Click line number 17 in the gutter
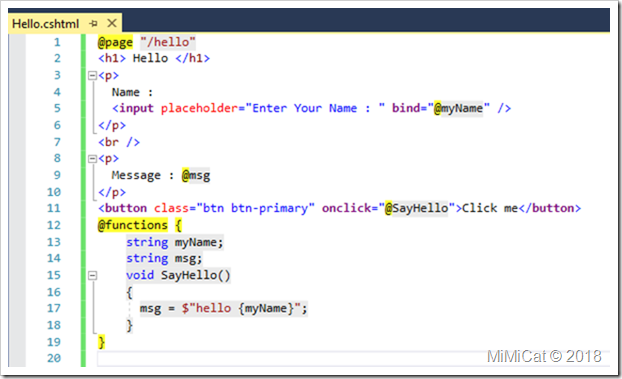The image size is (622, 379). tap(54, 309)
